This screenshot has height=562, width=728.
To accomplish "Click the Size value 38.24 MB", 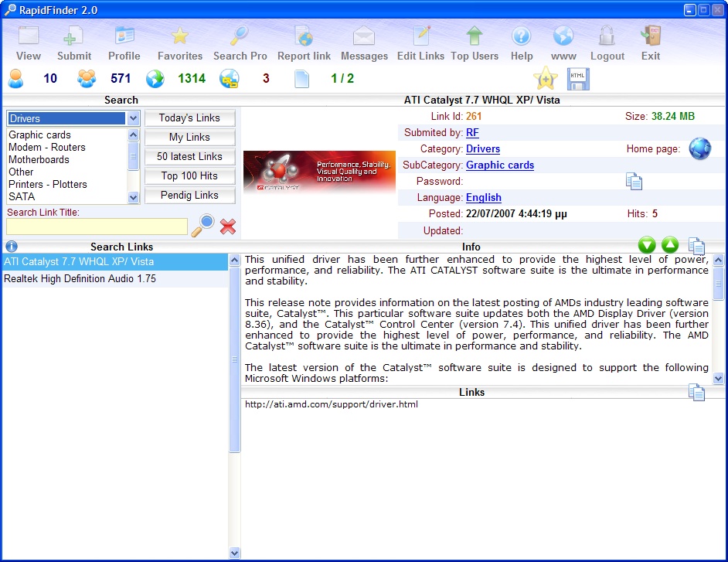I will (x=673, y=117).
